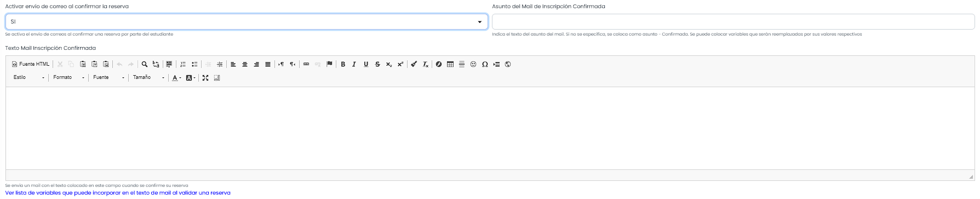Click inside the mail text editing area
Screen dimensions: 980x199
[x=490, y=128]
